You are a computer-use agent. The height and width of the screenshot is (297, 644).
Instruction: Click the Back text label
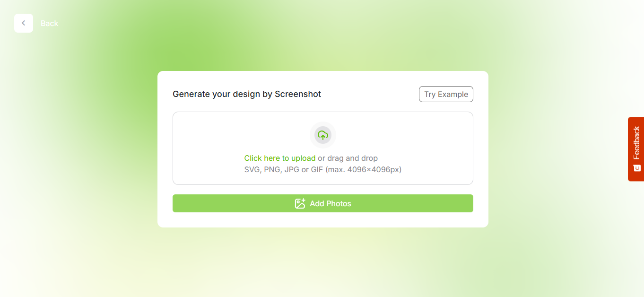pyautogui.click(x=50, y=23)
